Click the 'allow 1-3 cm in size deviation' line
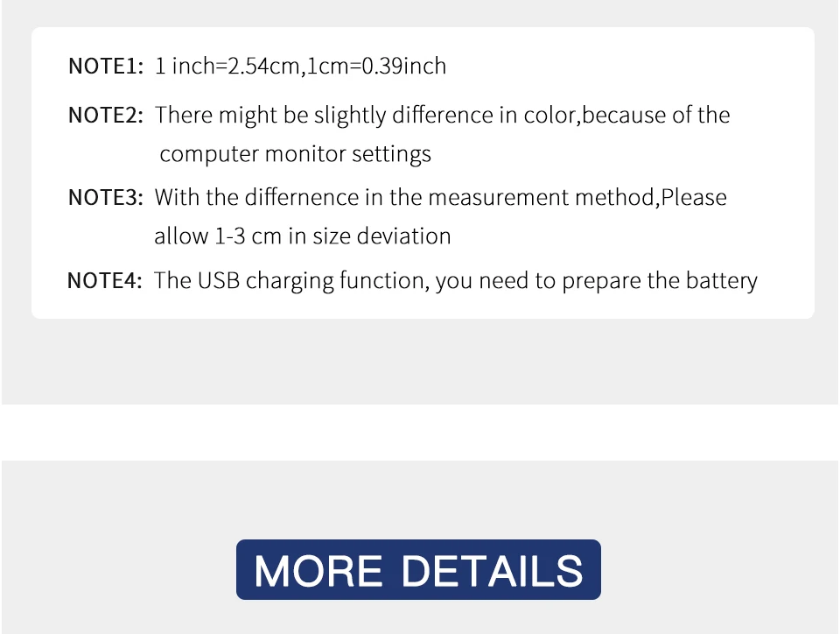Screen dimensions: 840x634 [x=303, y=236]
